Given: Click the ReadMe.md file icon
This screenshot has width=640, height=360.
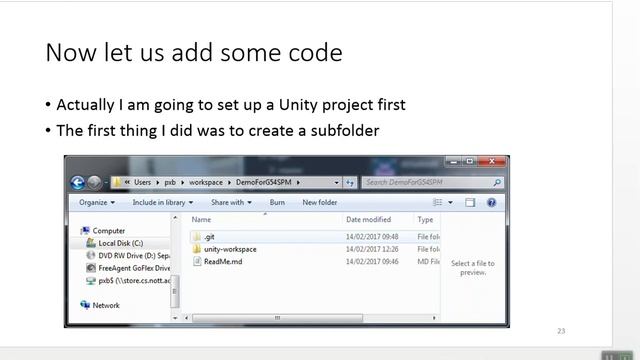Looking at the screenshot, I should pos(197,261).
